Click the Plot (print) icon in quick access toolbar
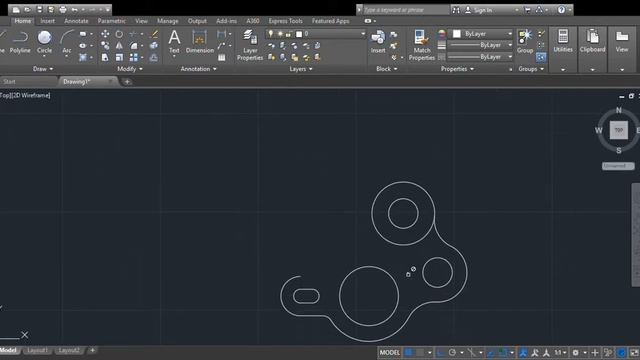Image resolution: width=640 pixels, height=360 pixels. coord(62,9)
